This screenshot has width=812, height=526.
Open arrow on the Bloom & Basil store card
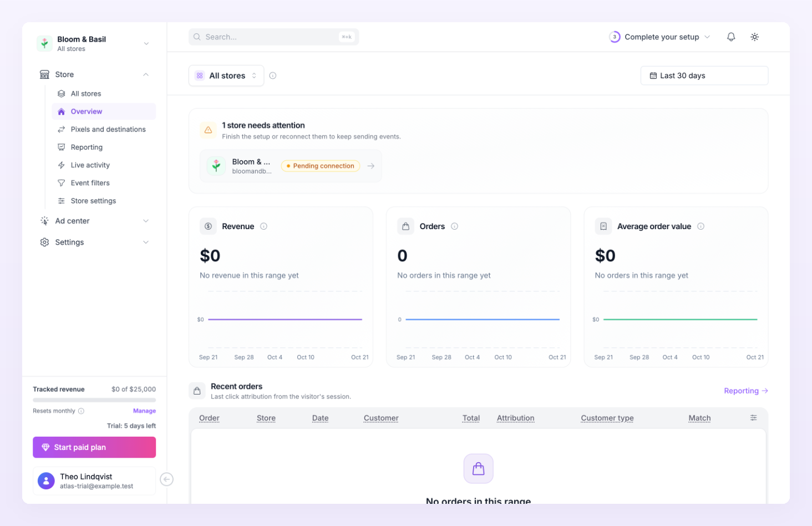tap(371, 166)
